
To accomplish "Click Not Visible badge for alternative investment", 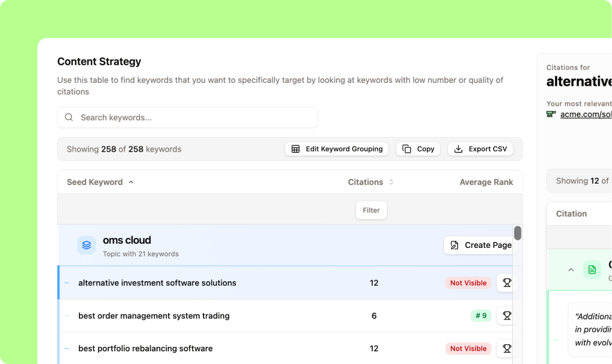I will pyautogui.click(x=468, y=283).
